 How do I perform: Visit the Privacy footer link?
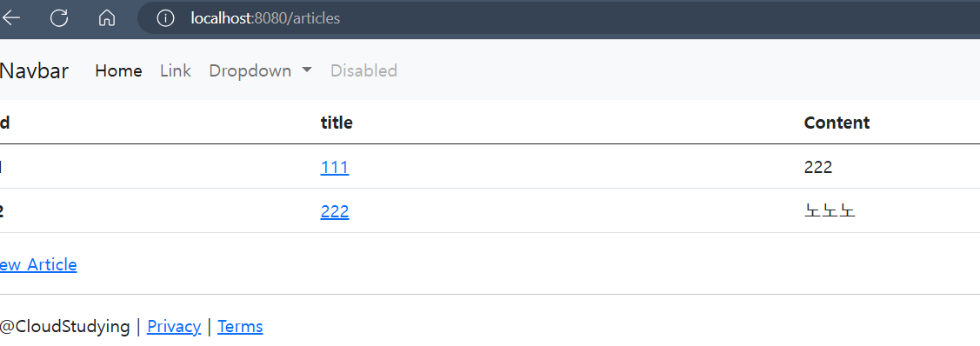click(x=174, y=327)
